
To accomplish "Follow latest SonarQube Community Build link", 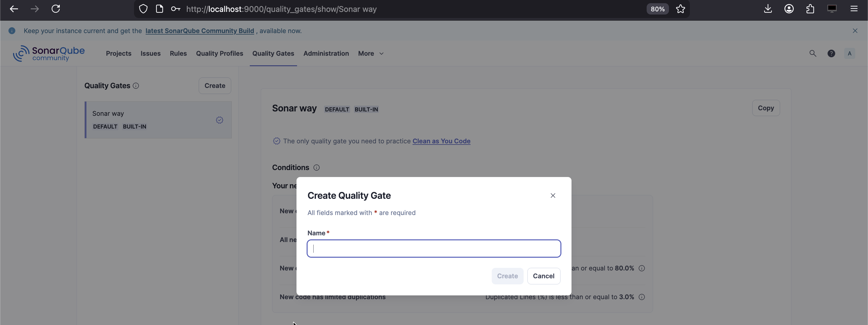I will (200, 31).
